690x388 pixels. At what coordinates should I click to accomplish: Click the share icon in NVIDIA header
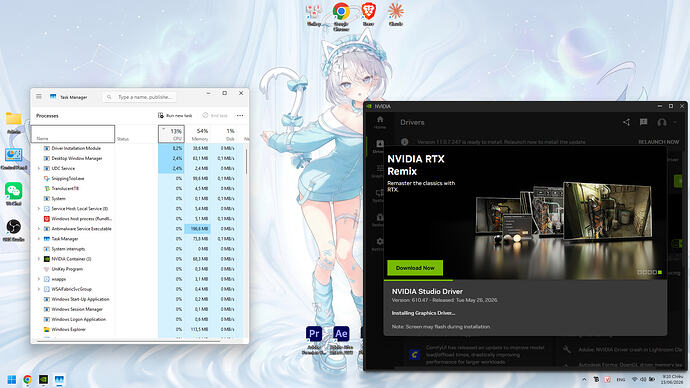[626, 122]
